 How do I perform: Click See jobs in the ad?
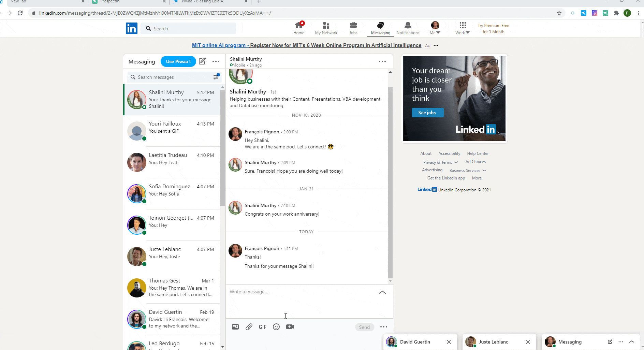pyautogui.click(x=428, y=112)
